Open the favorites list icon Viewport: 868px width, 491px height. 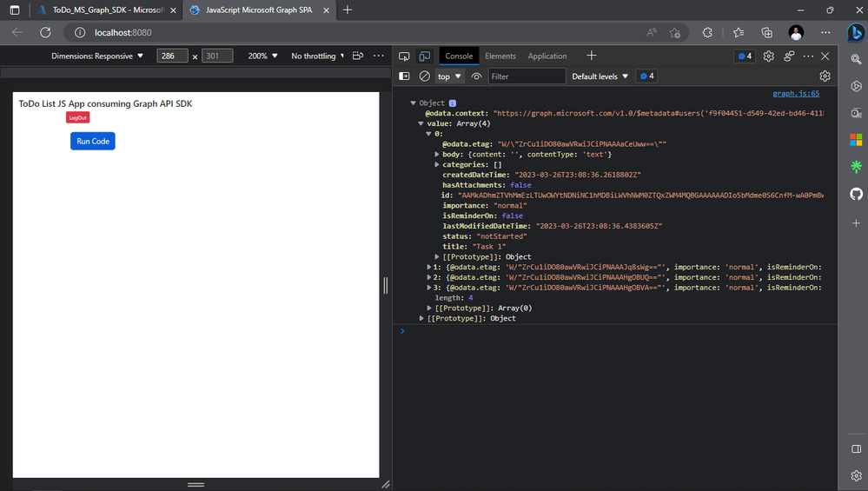coord(739,33)
